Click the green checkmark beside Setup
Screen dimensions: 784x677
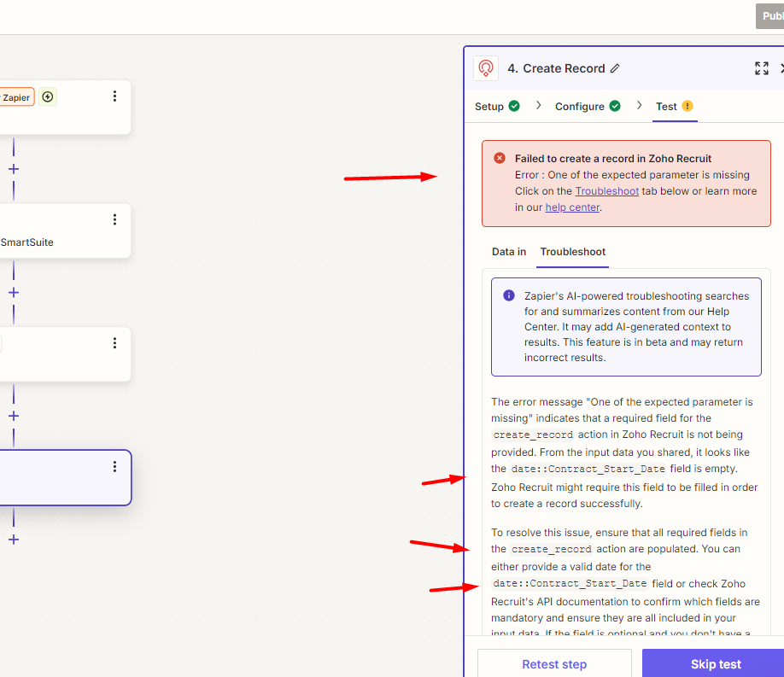[514, 106]
